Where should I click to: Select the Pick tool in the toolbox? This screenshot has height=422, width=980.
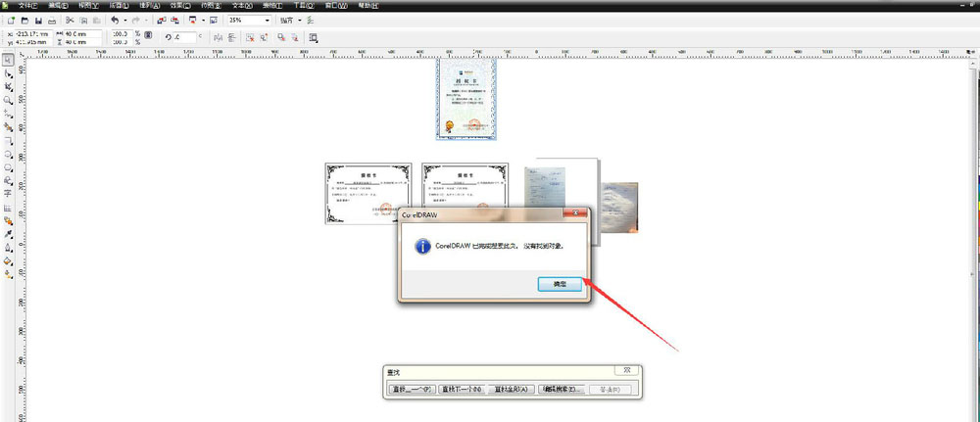(x=8, y=60)
